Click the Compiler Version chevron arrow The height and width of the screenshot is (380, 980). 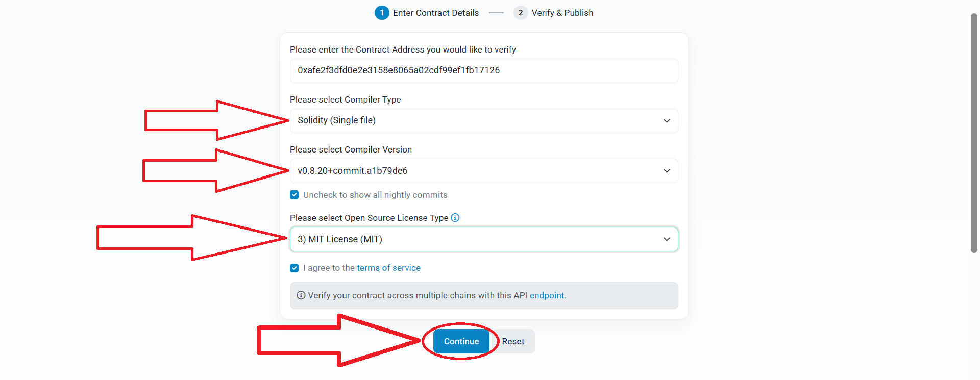(x=667, y=171)
